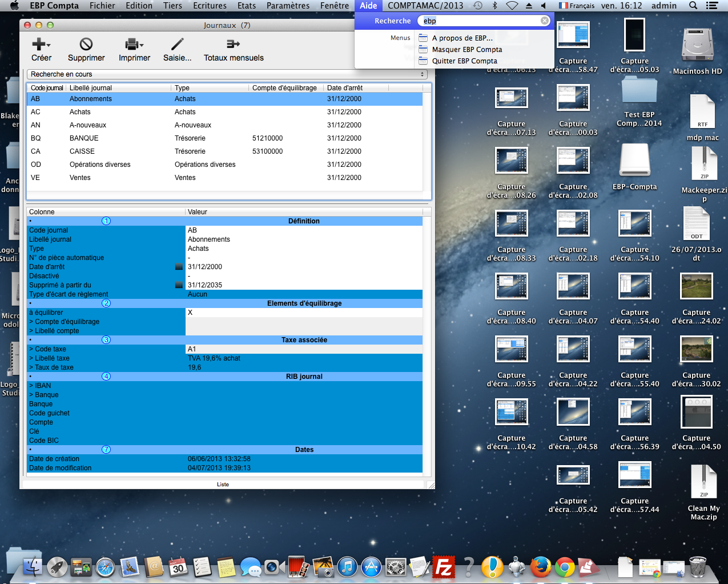Launch Firefox from the Dock
The height and width of the screenshot is (584, 728).
[540, 567]
